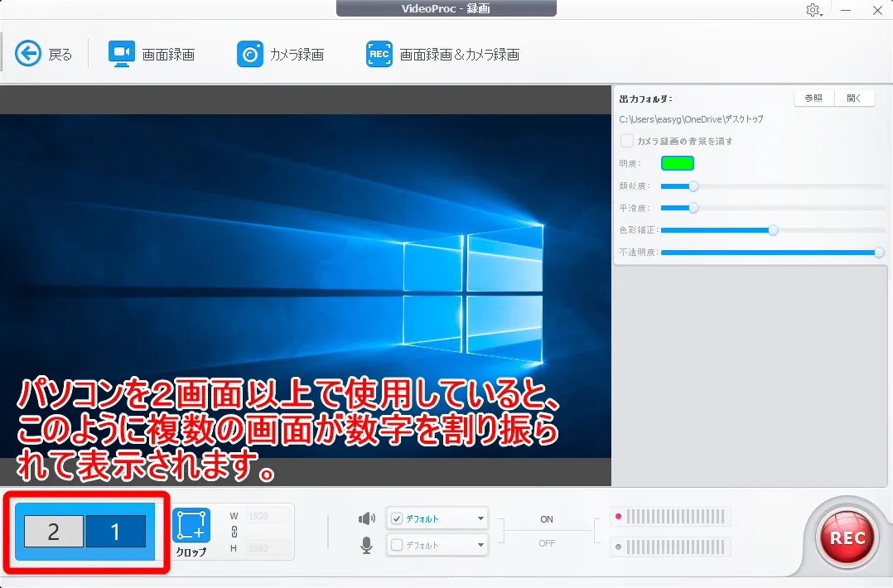Image resolution: width=893 pixels, height=588 pixels.
Task: Click the speaker audio icon
Action: [367, 518]
